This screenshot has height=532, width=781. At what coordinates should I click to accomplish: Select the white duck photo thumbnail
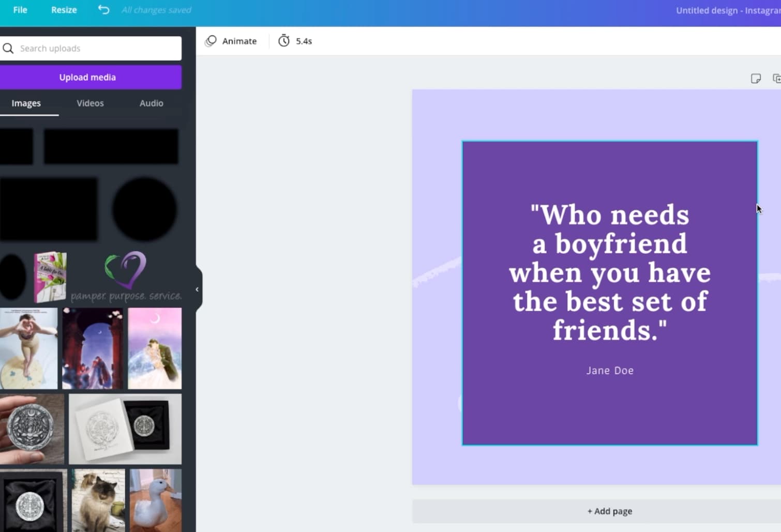click(x=155, y=500)
